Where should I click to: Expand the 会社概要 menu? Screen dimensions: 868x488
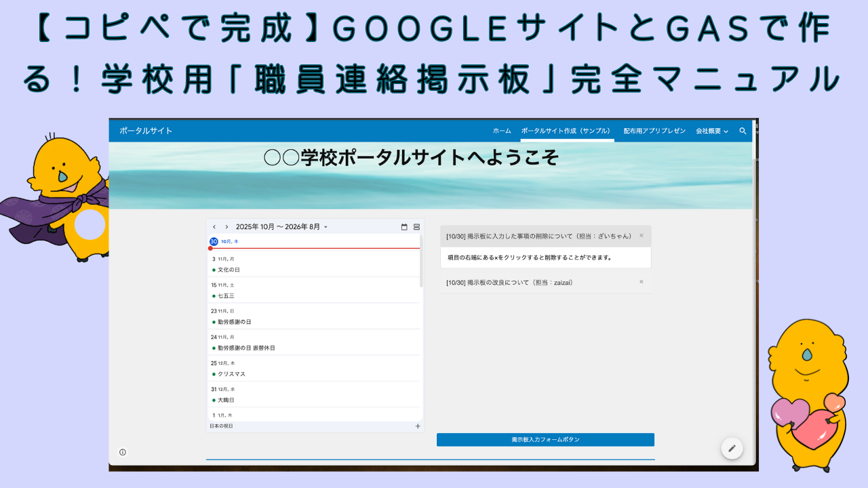click(711, 131)
